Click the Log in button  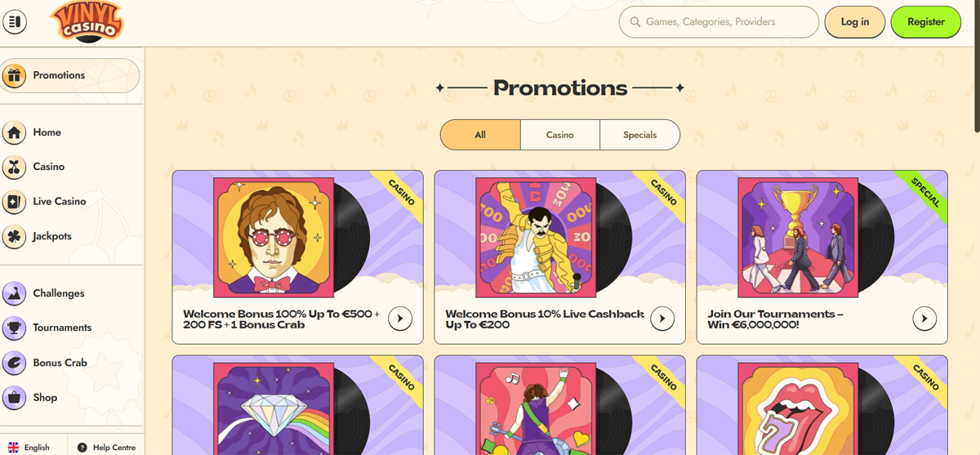(854, 22)
